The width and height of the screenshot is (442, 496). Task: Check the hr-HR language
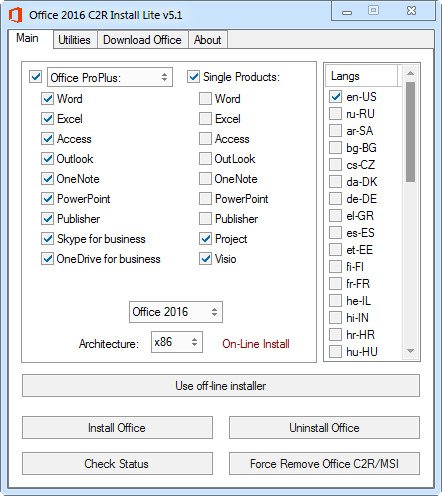335,335
